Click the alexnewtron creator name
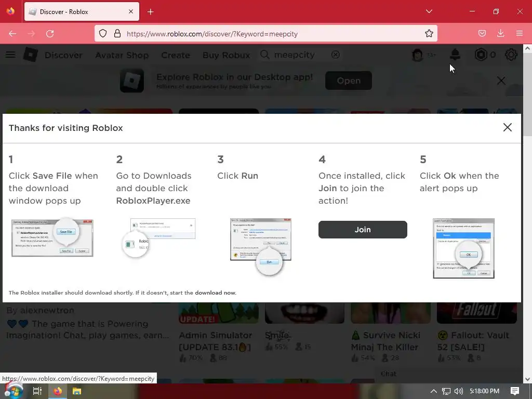 click(x=47, y=310)
